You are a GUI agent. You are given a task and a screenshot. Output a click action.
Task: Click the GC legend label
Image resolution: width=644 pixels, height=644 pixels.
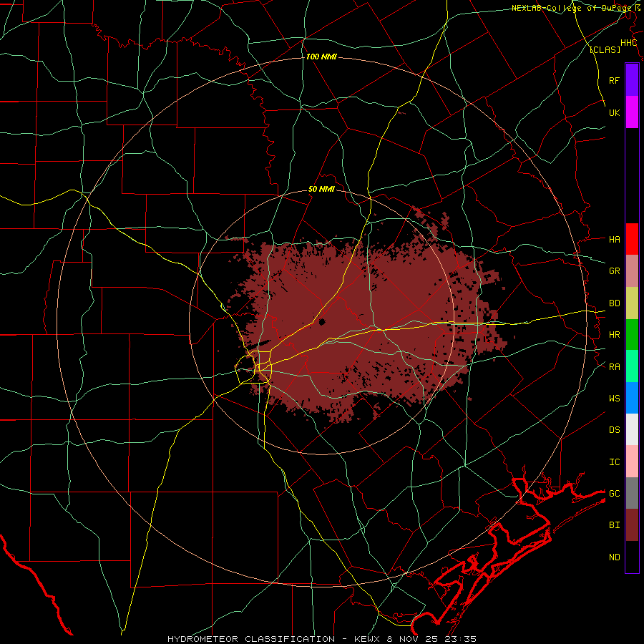click(614, 493)
